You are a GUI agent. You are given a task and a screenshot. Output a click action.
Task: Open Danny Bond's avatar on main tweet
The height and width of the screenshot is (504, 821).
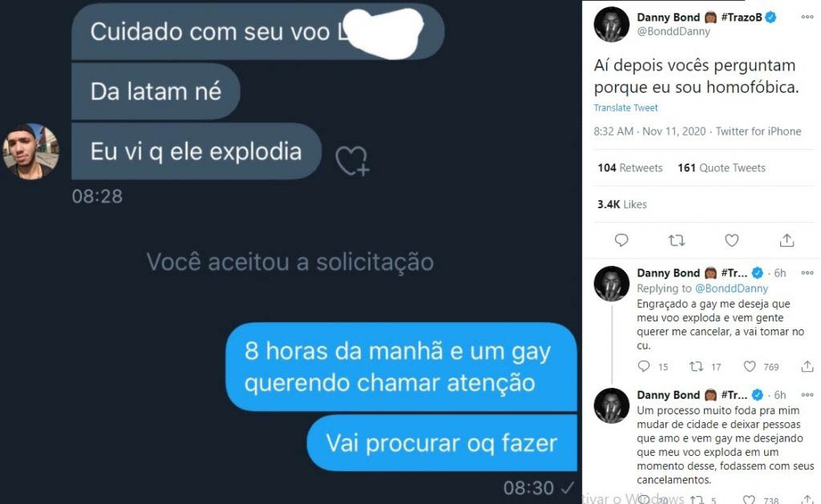[x=612, y=25]
